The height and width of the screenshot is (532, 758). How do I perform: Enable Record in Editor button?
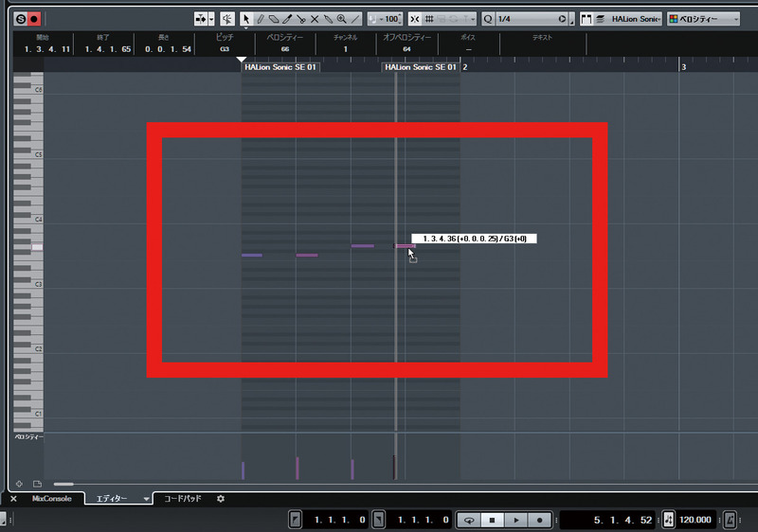tap(34, 19)
